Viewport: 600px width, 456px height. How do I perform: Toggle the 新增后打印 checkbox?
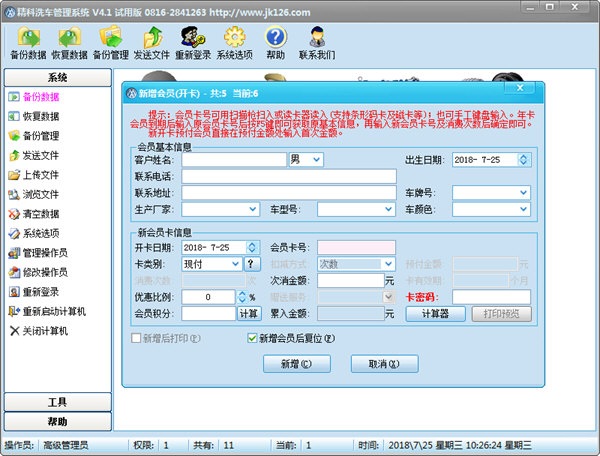click(136, 338)
